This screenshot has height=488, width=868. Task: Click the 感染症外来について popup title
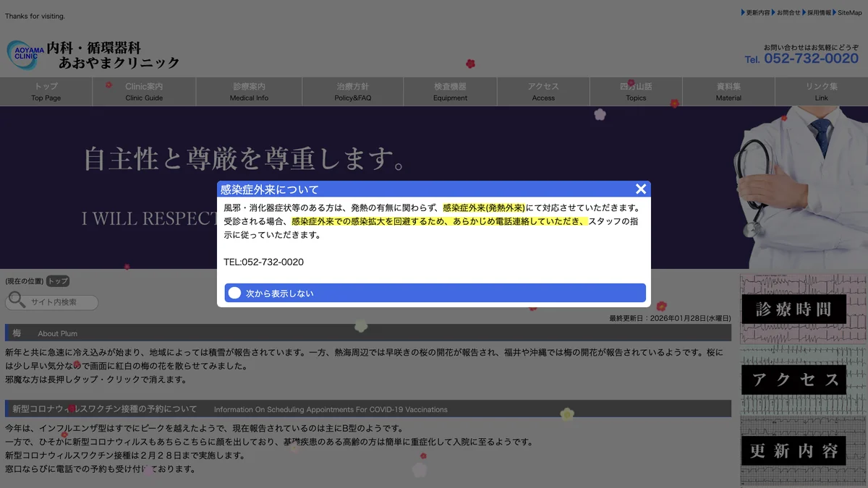269,189
